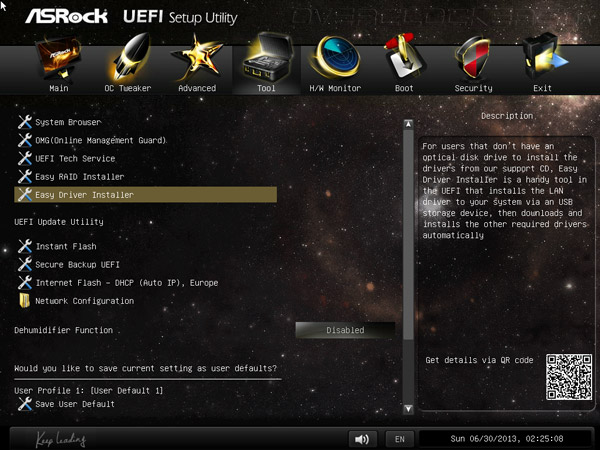This screenshot has width=600, height=450.
Task: Open the Main tab monitor icon
Action: click(58, 57)
